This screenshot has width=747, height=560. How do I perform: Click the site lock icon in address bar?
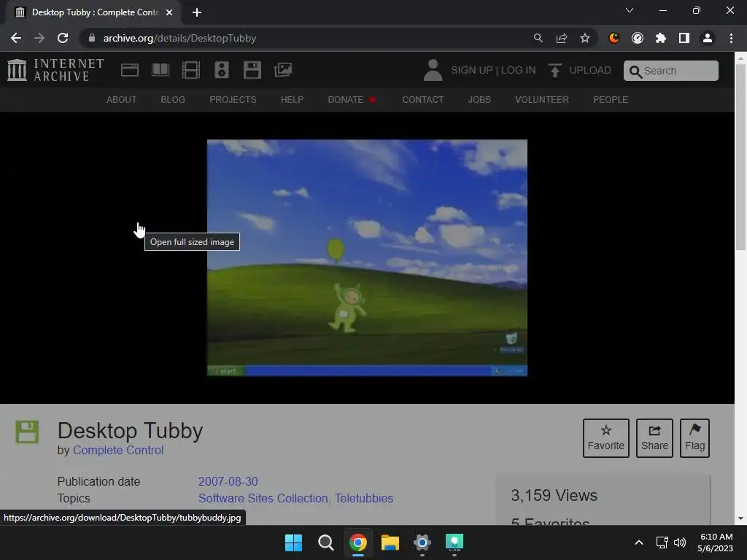click(x=92, y=38)
